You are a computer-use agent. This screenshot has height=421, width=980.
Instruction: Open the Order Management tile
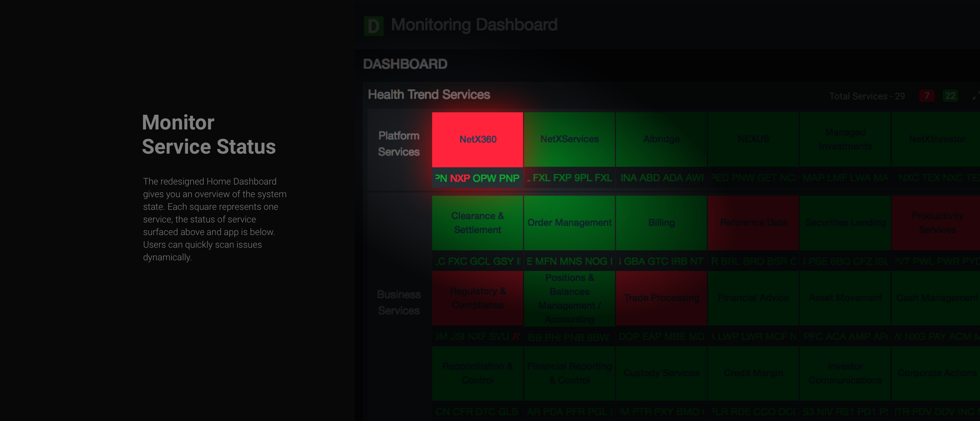pyautogui.click(x=569, y=223)
